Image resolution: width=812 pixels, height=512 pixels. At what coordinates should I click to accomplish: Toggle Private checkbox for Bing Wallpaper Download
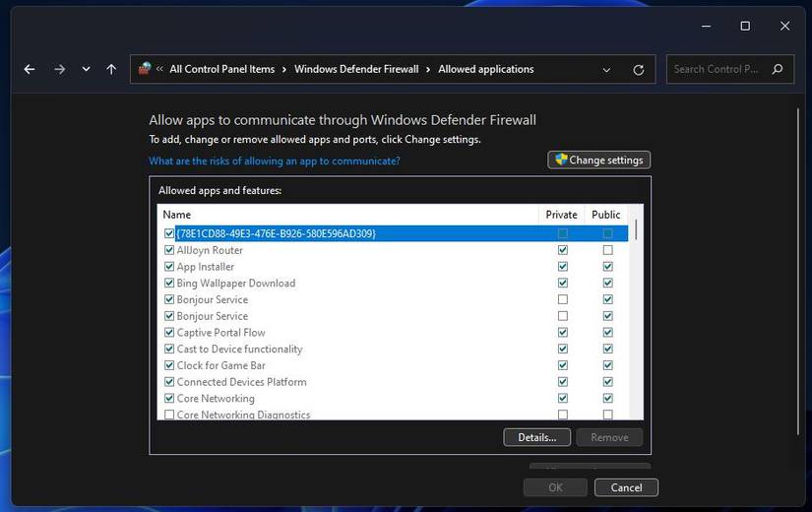563,283
